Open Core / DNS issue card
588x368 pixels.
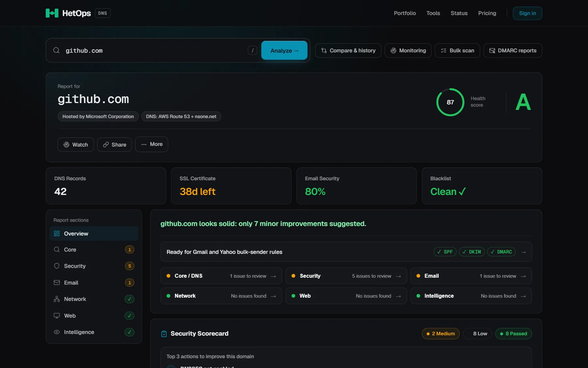pos(221,276)
